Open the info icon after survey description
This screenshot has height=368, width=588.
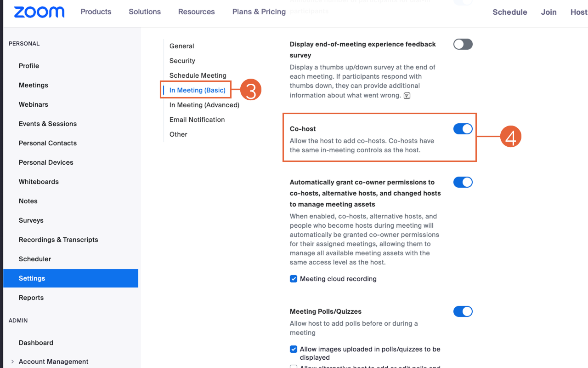coord(407,95)
